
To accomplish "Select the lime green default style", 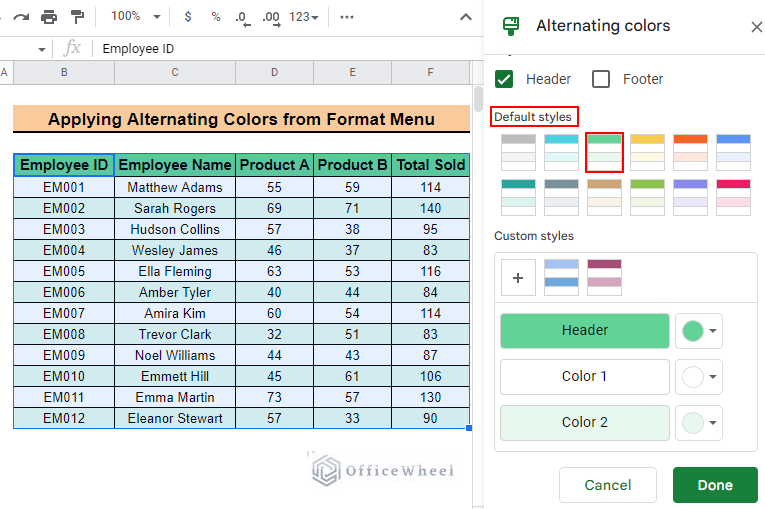I will (x=647, y=197).
